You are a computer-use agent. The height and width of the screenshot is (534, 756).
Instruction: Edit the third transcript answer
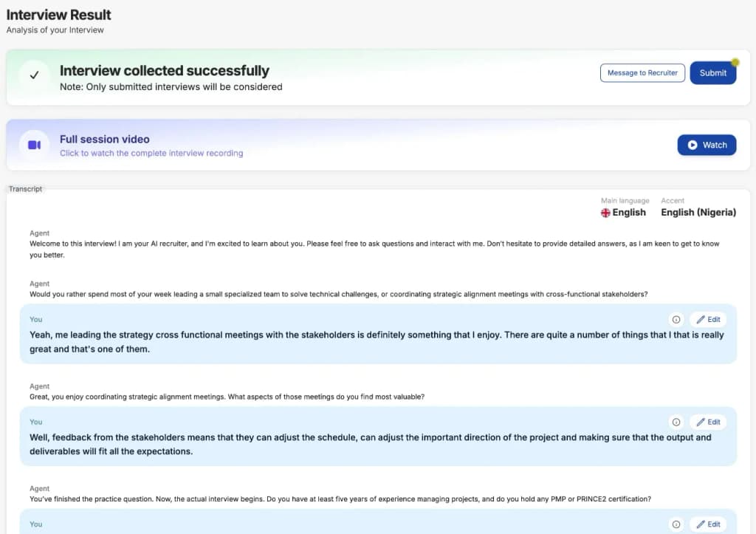click(x=708, y=524)
